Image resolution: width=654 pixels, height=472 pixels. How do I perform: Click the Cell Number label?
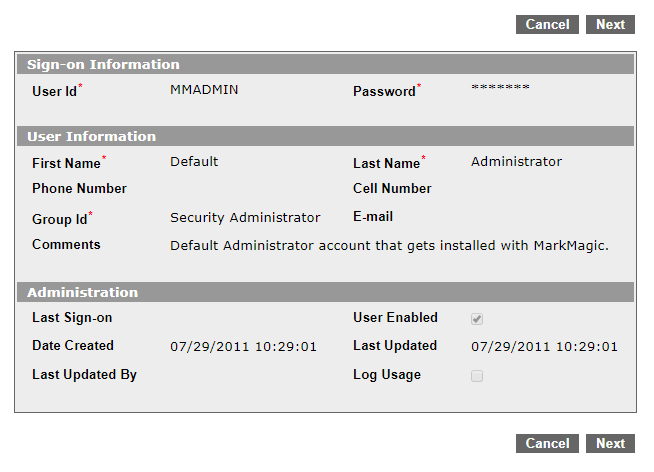[392, 189]
